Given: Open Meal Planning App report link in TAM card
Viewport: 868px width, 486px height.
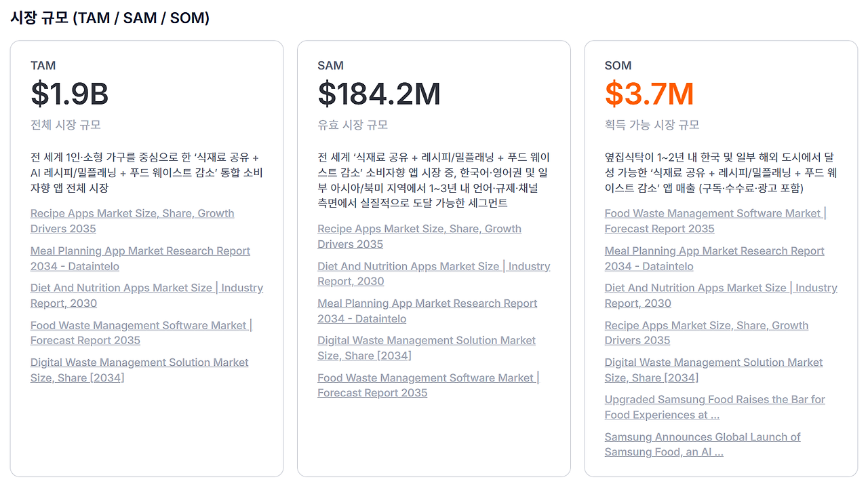Looking at the screenshot, I should (140, 258).
